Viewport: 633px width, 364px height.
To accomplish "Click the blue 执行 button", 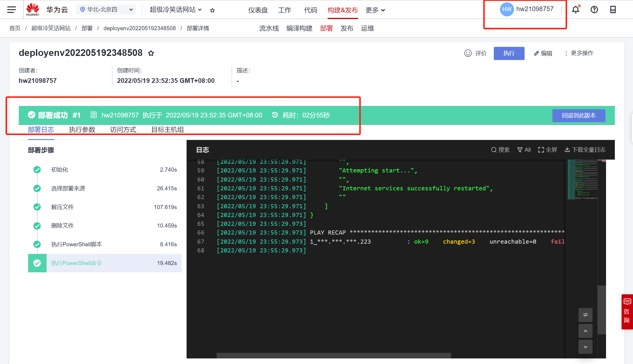I will (509, 53).
